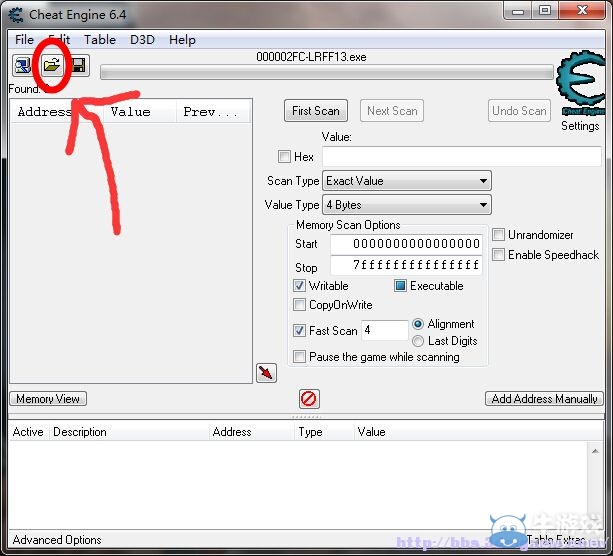Maximize the Cheat Engine window
The width and height of the screenshot is (613, 556).
pos(545,10)
